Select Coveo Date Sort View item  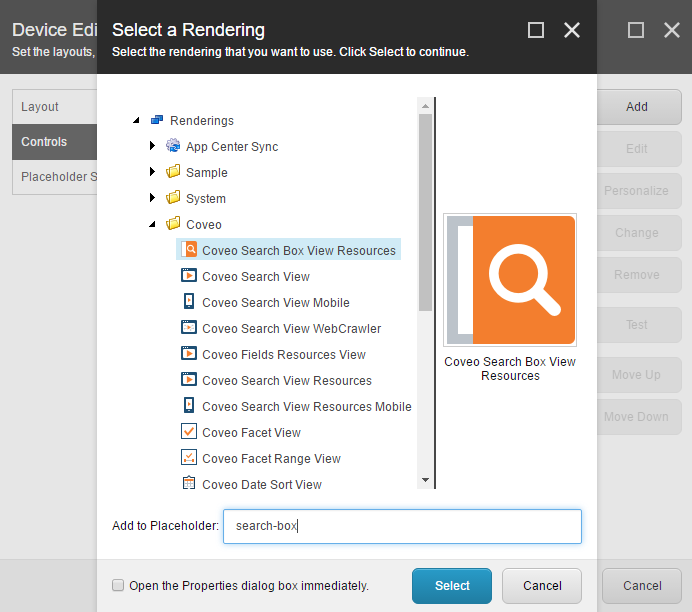pyautogui.click(x=262, y=485)
